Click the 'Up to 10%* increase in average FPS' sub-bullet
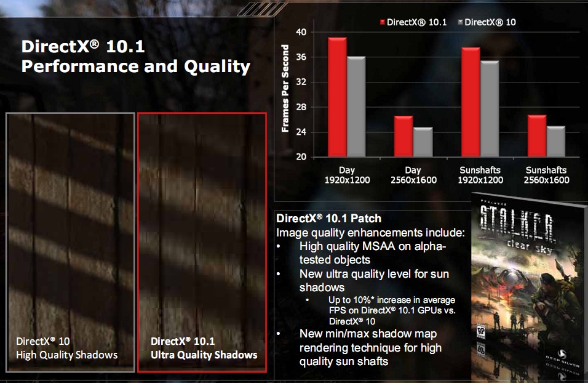Image resolution: width=588 pixels, height=383 pixels. click(x=392, y=310)
